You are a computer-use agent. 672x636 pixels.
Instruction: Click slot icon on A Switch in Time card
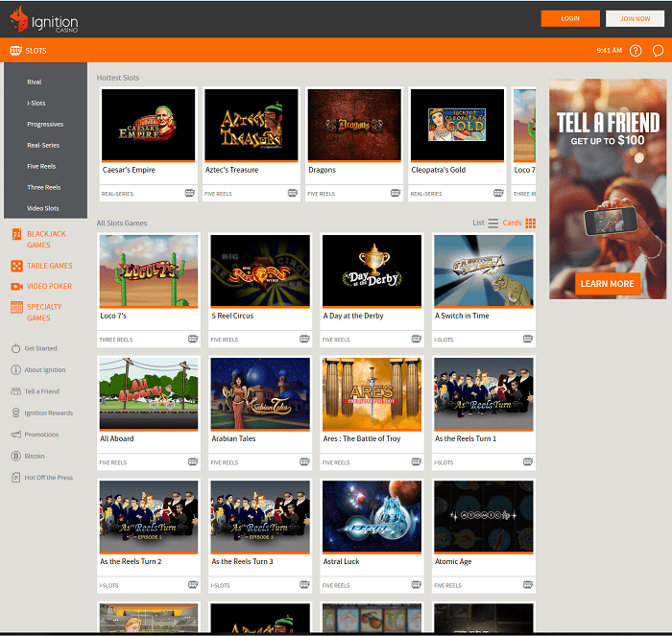tap(528, 340)
